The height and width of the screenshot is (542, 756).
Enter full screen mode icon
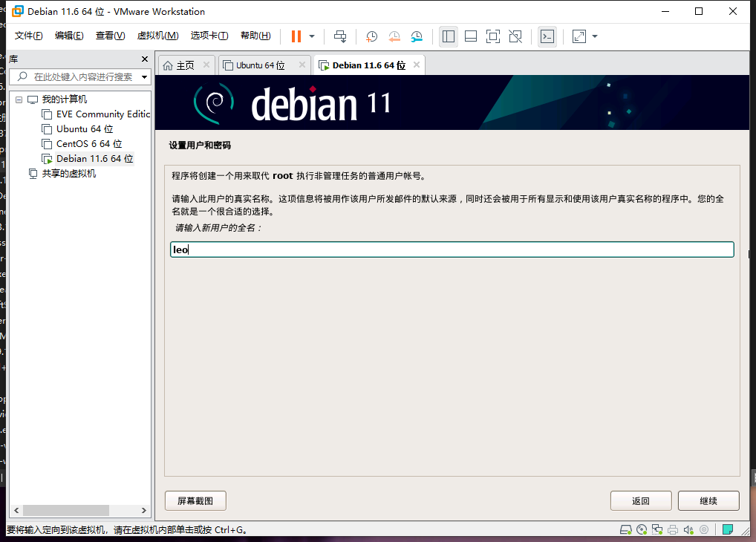[x=492, y=36]
